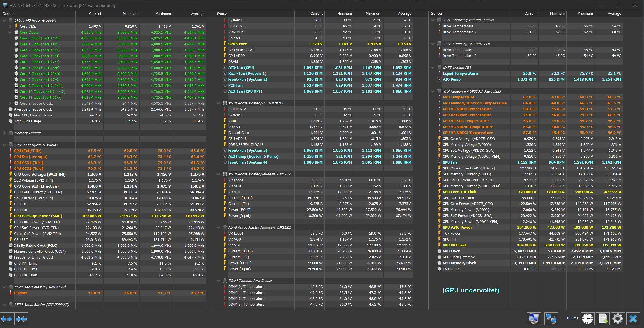
Task: Click lightning icon beside CPU Vcore
Action: (225, 44)
